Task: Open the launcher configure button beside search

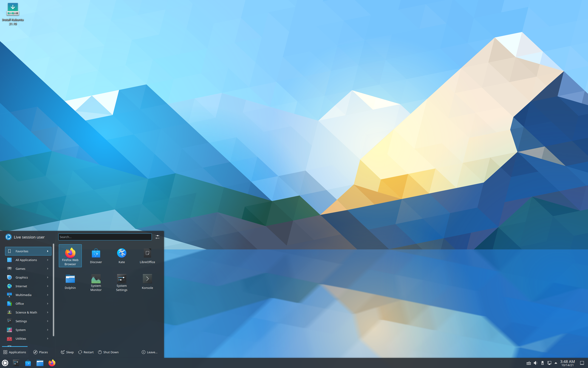Action: (157, 237)
